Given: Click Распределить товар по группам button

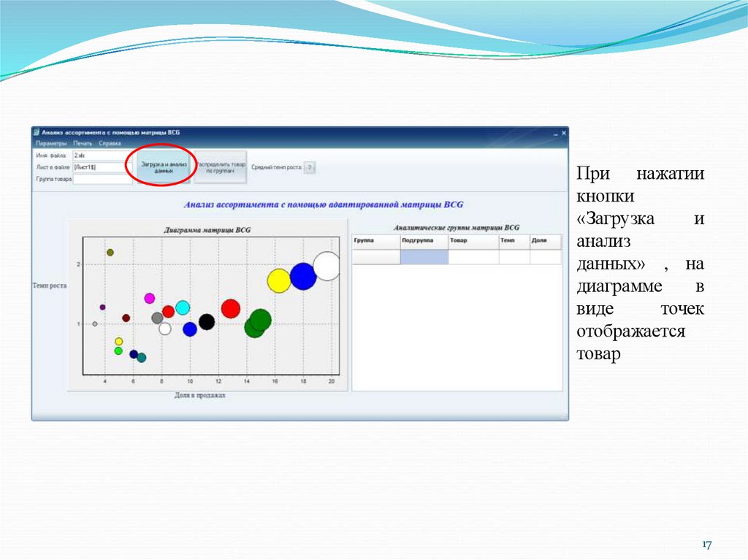Looking at the screenshot, I should (x=221, y=167).
